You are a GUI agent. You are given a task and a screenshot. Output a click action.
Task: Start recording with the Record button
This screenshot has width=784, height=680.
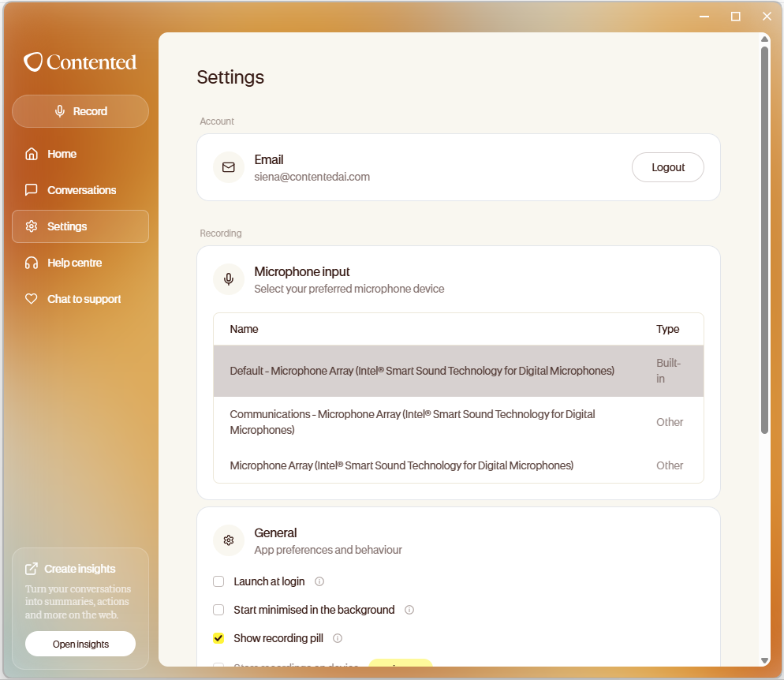point(80,111)
